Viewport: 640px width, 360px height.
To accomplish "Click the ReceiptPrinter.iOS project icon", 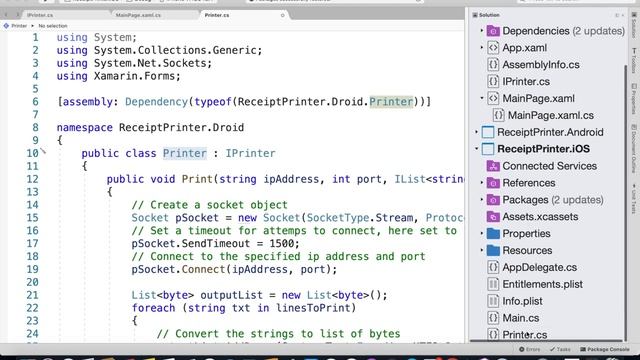I will point(488,149).
